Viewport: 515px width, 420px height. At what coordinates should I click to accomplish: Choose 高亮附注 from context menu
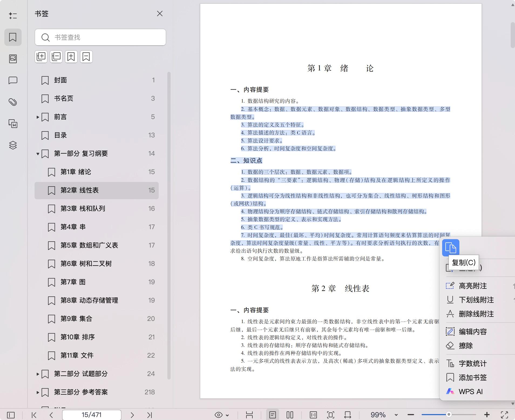click(x=478, y=286)
